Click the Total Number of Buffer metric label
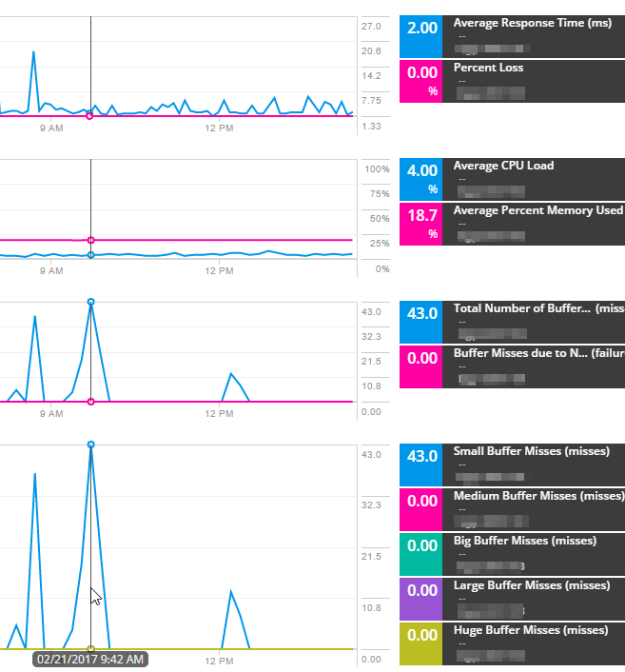This screenshot has width=625, height=672. tap(521, 308)
